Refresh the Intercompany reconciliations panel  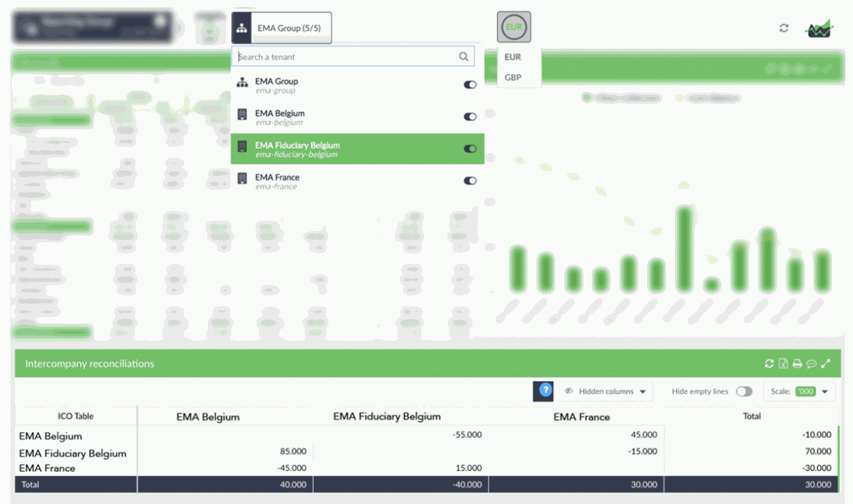(x=769, y=363)
